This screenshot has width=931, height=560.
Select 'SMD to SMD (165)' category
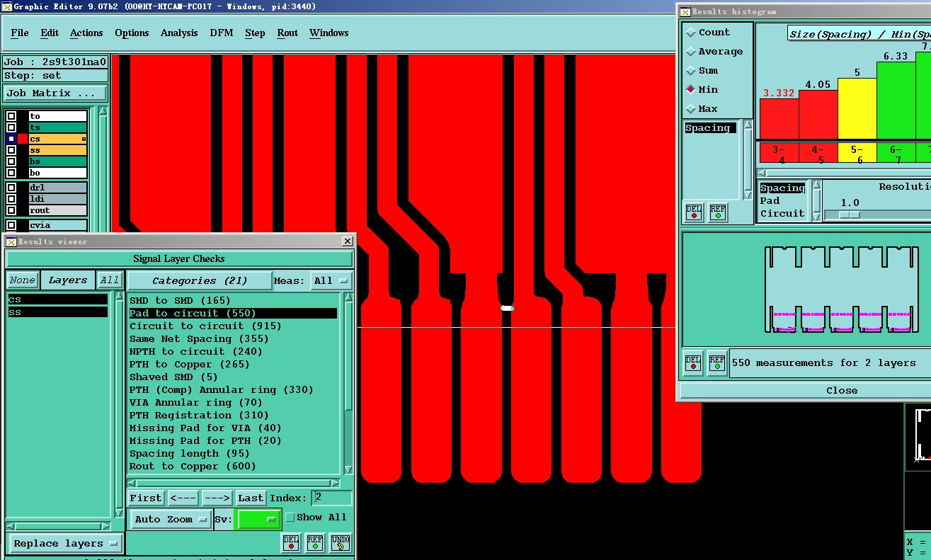click(x=180, y=300)
